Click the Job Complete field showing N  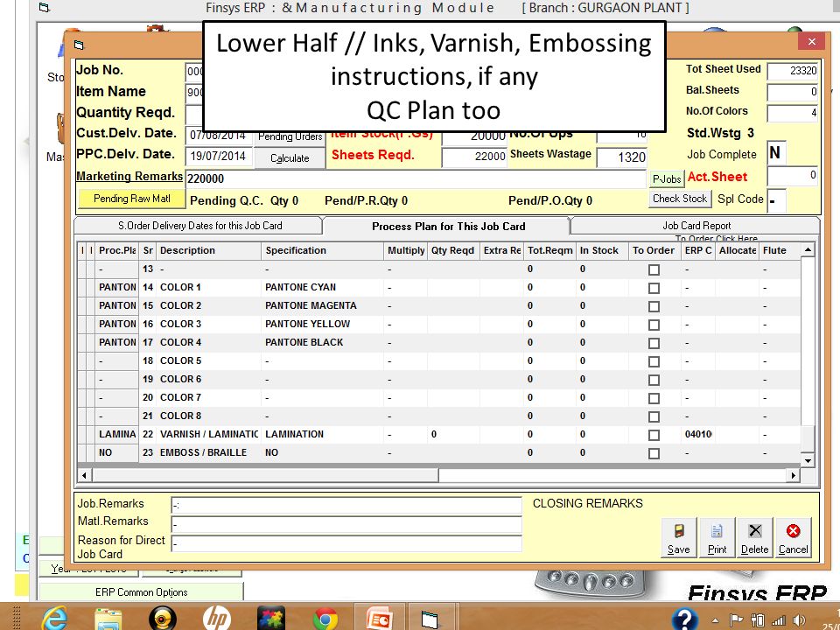(777, 153)
